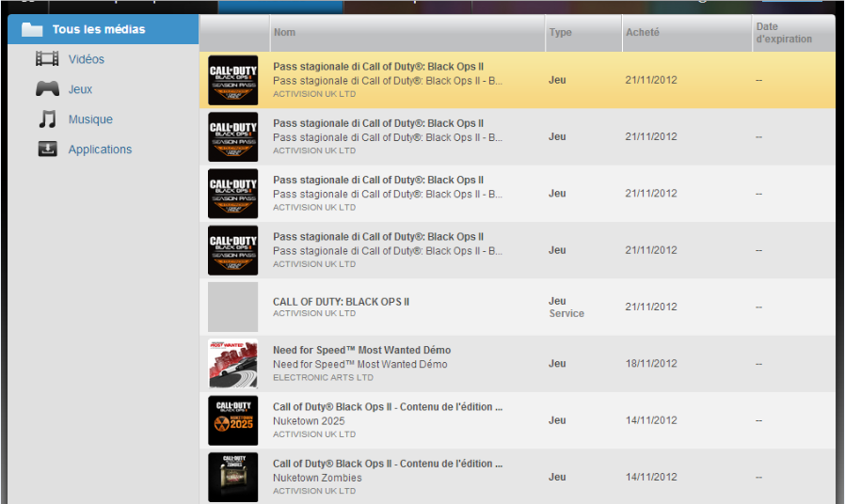This screenshot has height=504, width=845.
Task: Click Jeu type in Nuketown Zombies row
Action: 557,477
